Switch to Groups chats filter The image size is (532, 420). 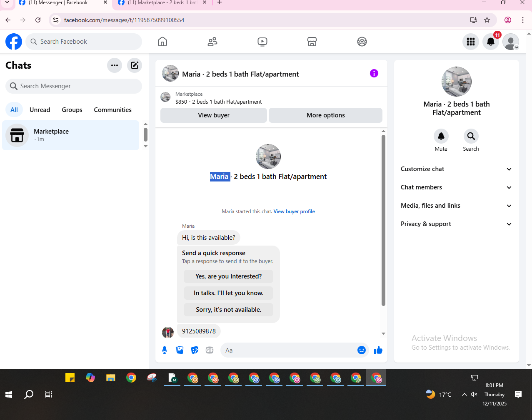tap(72, 110)
